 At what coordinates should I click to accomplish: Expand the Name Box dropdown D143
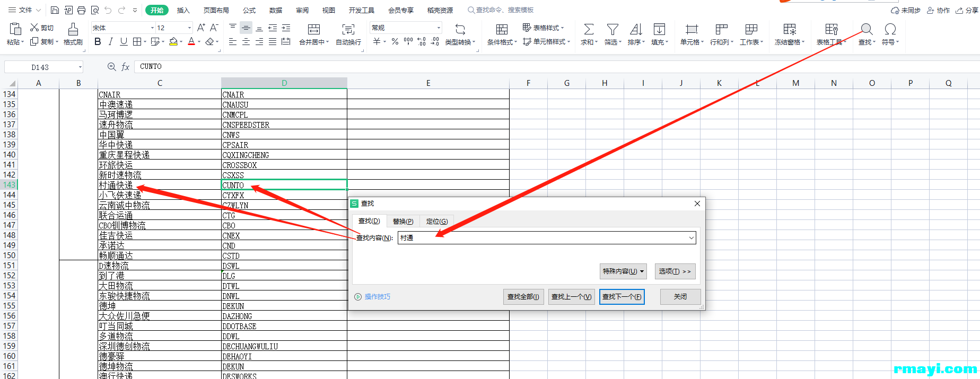point(80,67)
